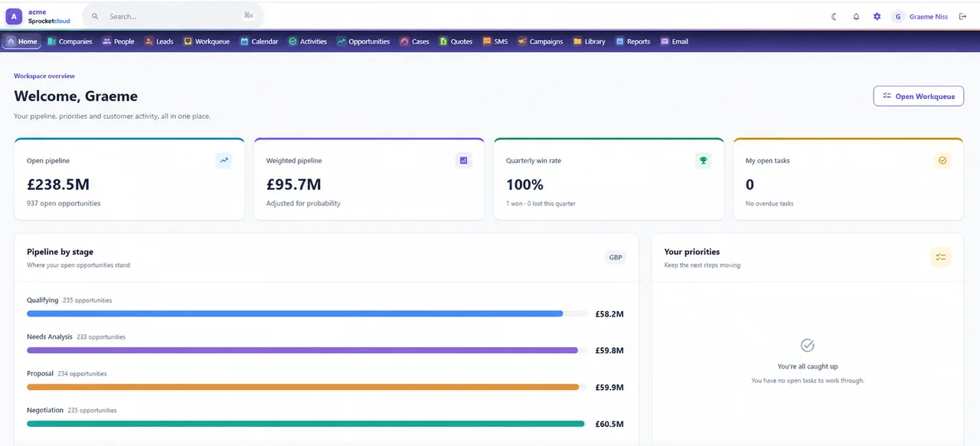Open the Calendar tab

(260, 41)
